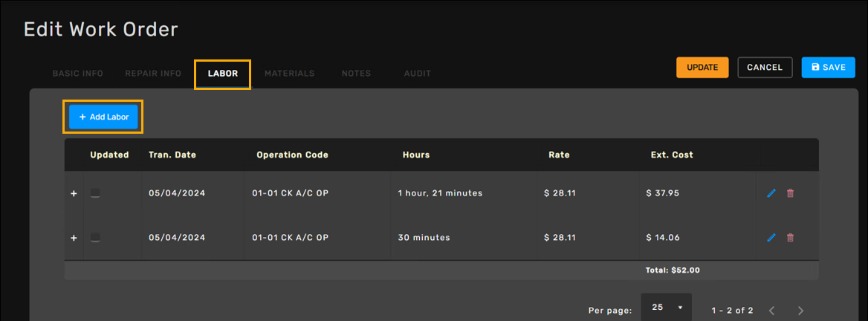Click the pencil edit icon for the $14.06 row

click(771, 238)
